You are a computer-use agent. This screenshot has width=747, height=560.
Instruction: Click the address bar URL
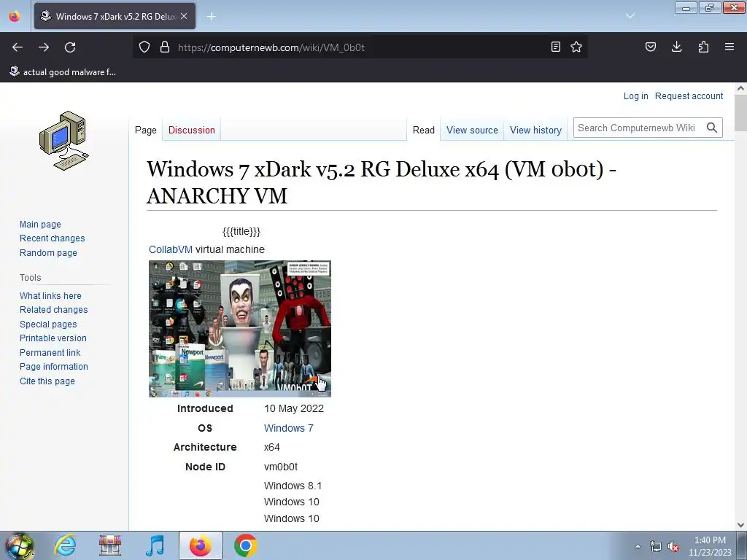pyautogui.click(x=271, y=47)
